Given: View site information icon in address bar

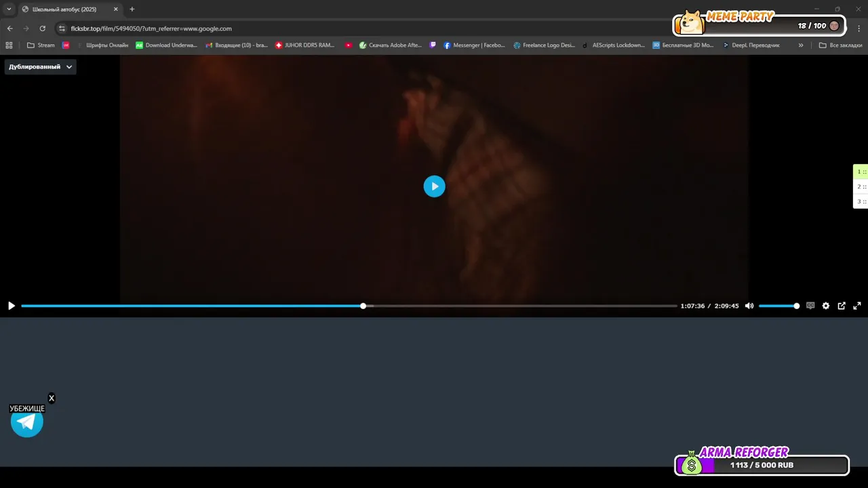Looking at the screenshot, I should pyautogui.click(x=62, y=28).
